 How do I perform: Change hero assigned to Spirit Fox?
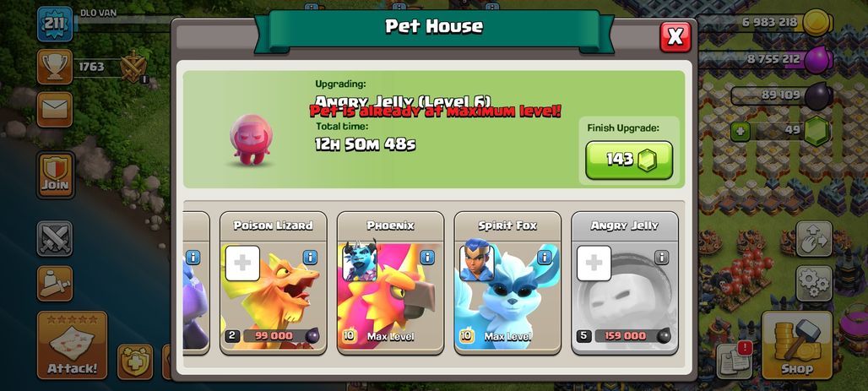(x=477, y=262)
